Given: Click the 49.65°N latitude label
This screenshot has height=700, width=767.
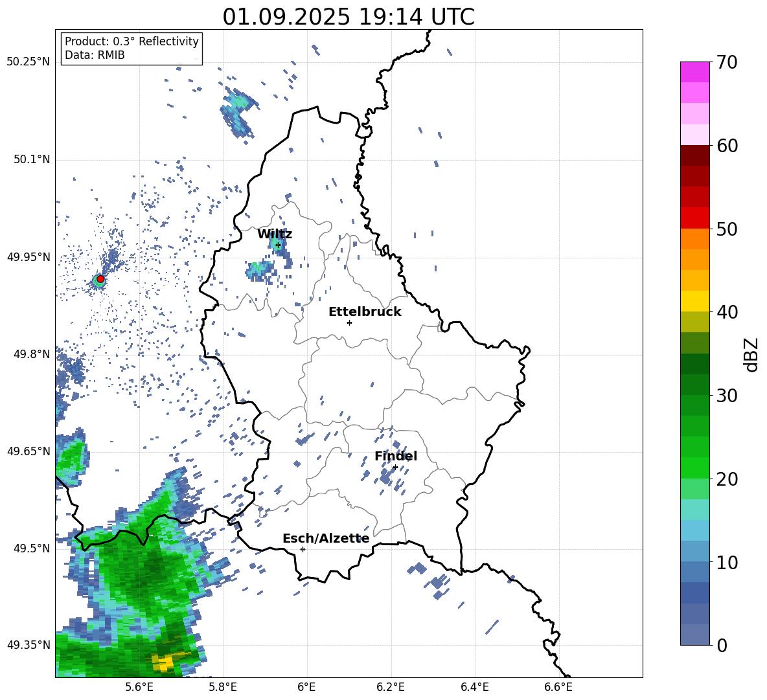Looking at the screenshot, I should click(x=29, y=451).
